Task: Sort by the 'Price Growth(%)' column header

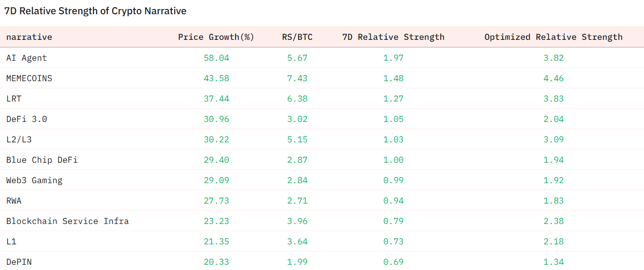Action: pyautogui.click(x=216, y=37)
